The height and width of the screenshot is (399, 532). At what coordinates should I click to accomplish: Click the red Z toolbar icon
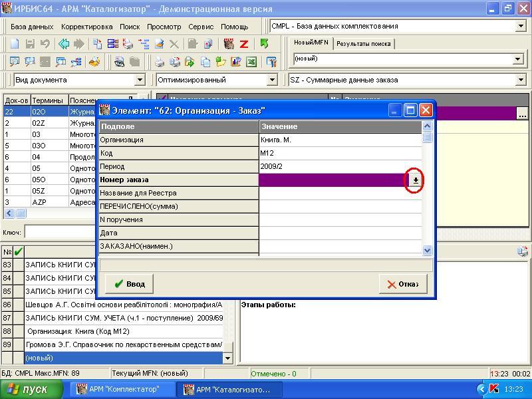click(244, 44)
